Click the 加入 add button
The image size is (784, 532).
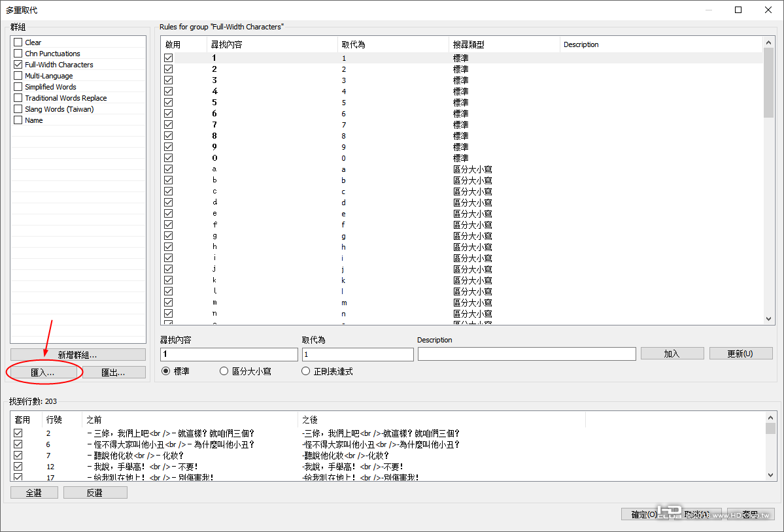(x=672, y=354)
